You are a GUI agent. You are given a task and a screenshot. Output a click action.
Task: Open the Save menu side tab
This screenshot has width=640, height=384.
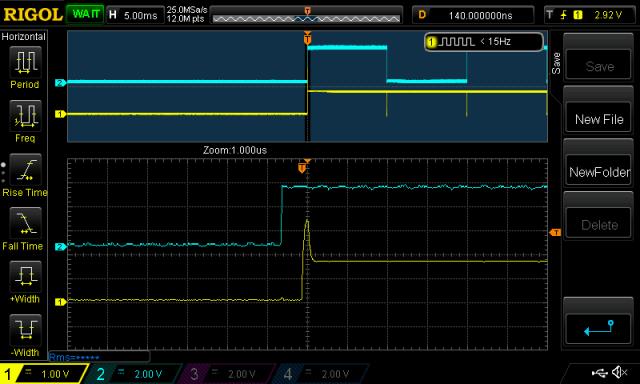coord(556,63)
